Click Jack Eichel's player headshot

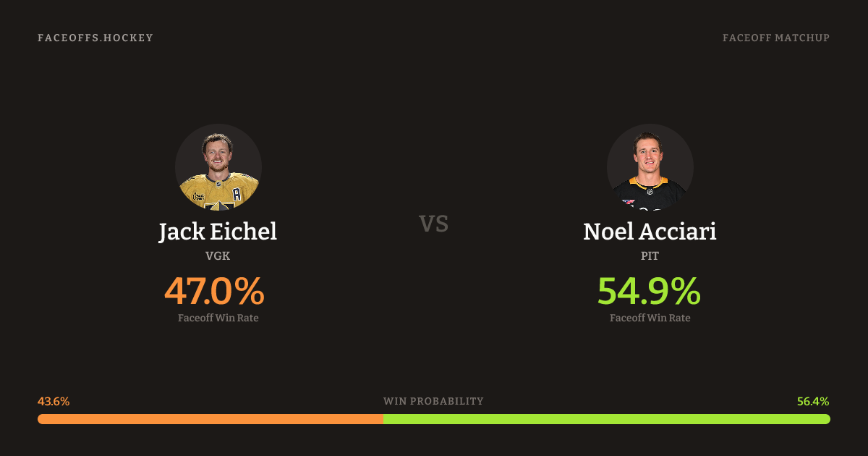point(218,166)
